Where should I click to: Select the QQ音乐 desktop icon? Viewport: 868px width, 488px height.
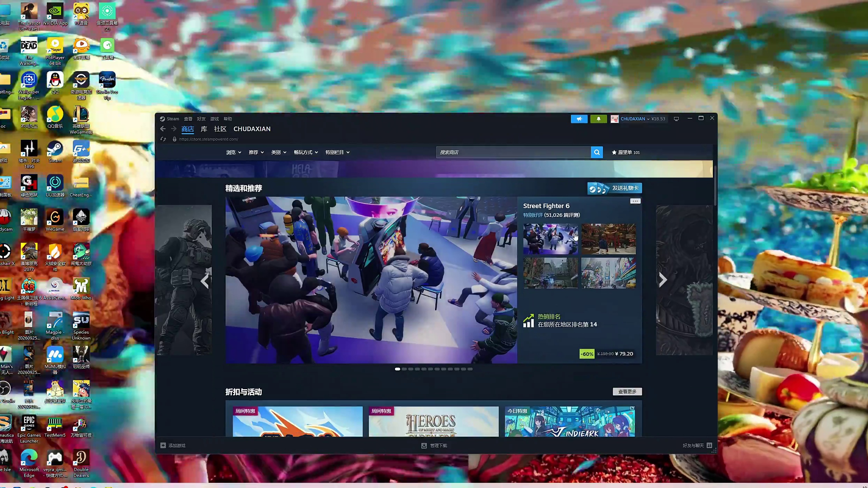[x=55, y=117]
